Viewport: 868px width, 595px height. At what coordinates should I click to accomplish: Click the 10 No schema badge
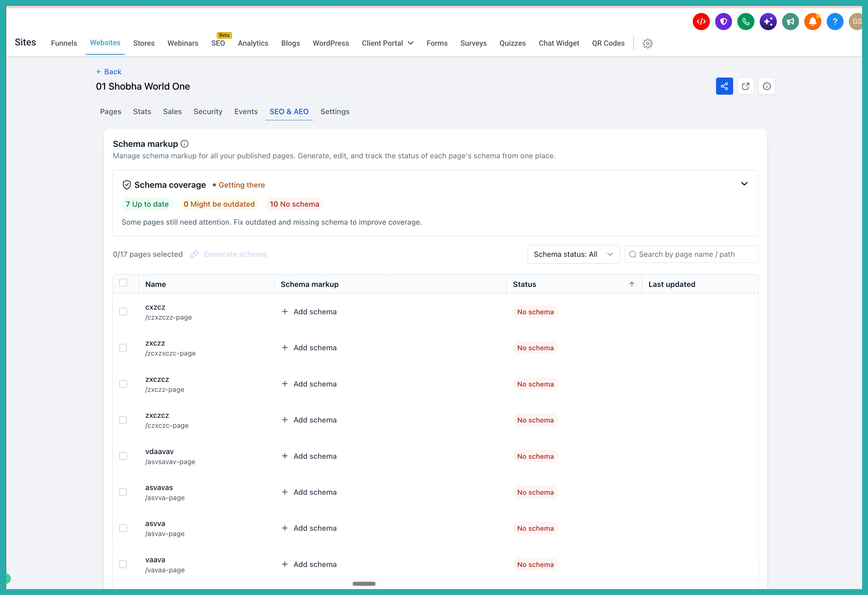(x=294, y=204)
